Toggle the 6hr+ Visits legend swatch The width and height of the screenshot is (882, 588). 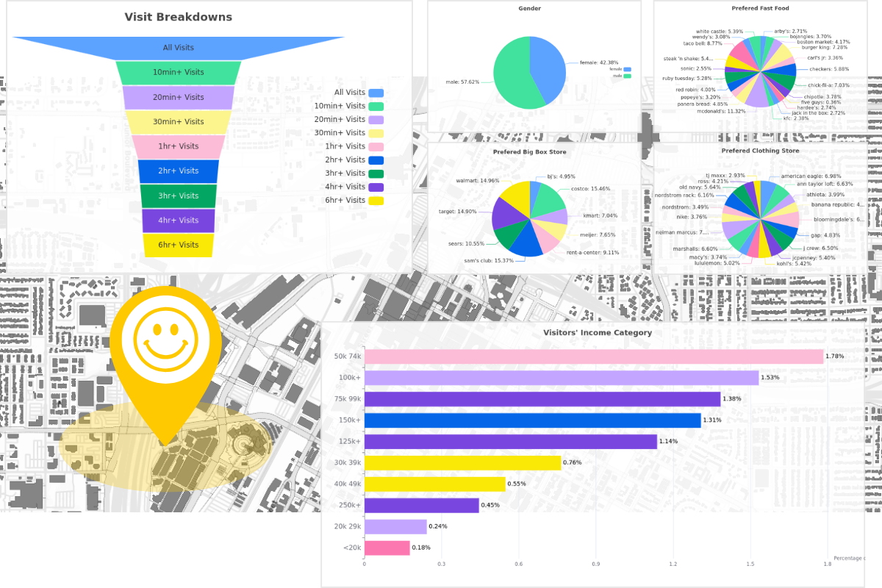coord(376,200)
